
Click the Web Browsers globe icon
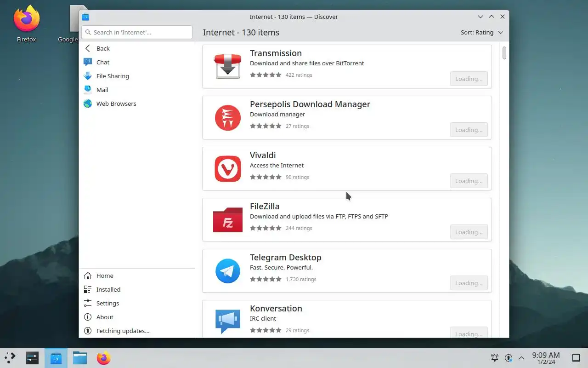pyautogui.click(x=88, y=103)
